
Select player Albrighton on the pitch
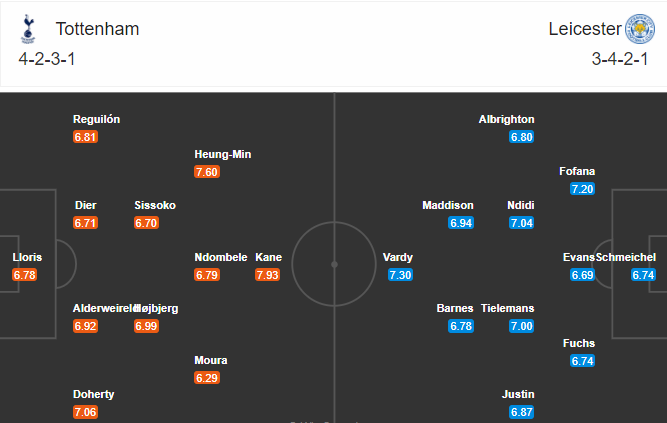(506, 119)
